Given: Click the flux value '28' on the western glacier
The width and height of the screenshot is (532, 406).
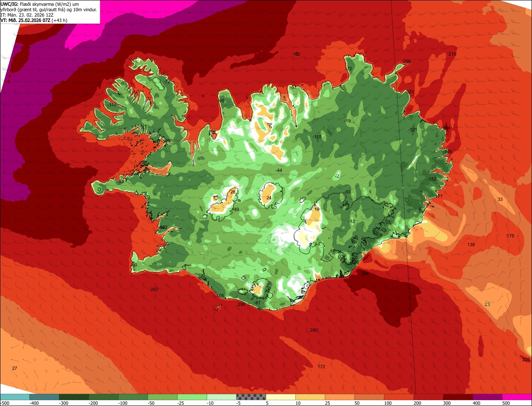Looking at the screenshot, I should (233, 192).
